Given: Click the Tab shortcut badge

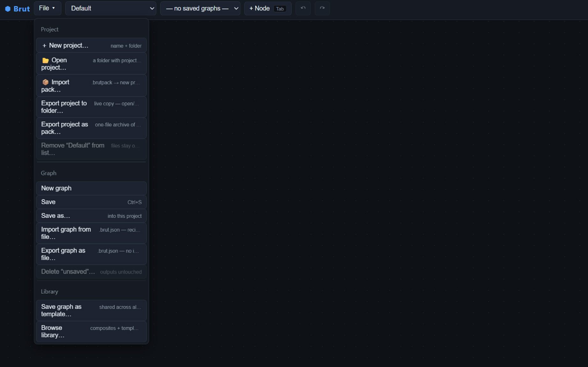Looking at the screenshot, I should point(280,9).
